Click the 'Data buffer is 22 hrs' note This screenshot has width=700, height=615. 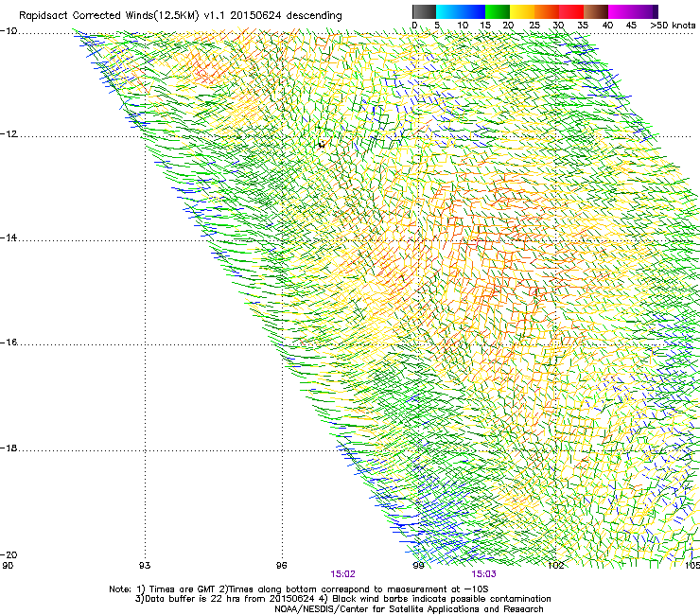tap(342, 599)
